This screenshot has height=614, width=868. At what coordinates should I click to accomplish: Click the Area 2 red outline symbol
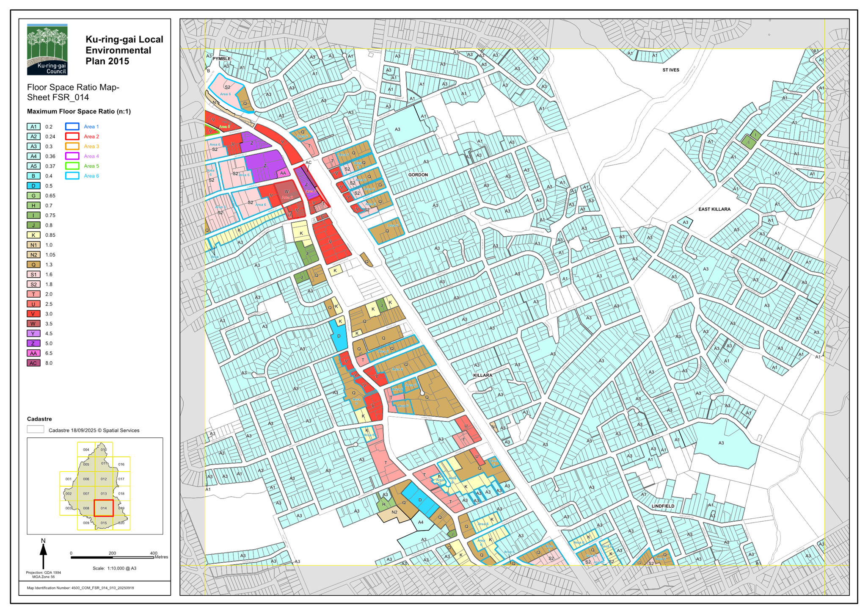(x=72, y=136)
